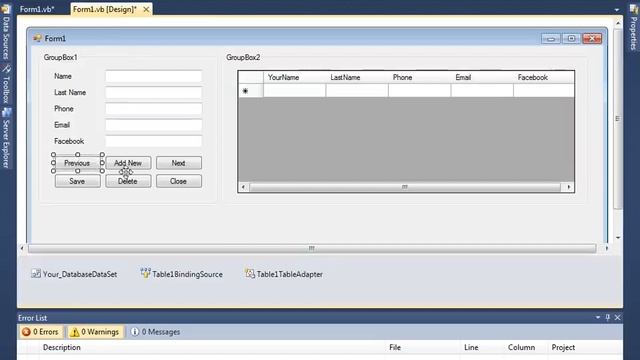The image size is (640, 360).
Task: Select the Phone label in GroupBox1
Action: 64,109
